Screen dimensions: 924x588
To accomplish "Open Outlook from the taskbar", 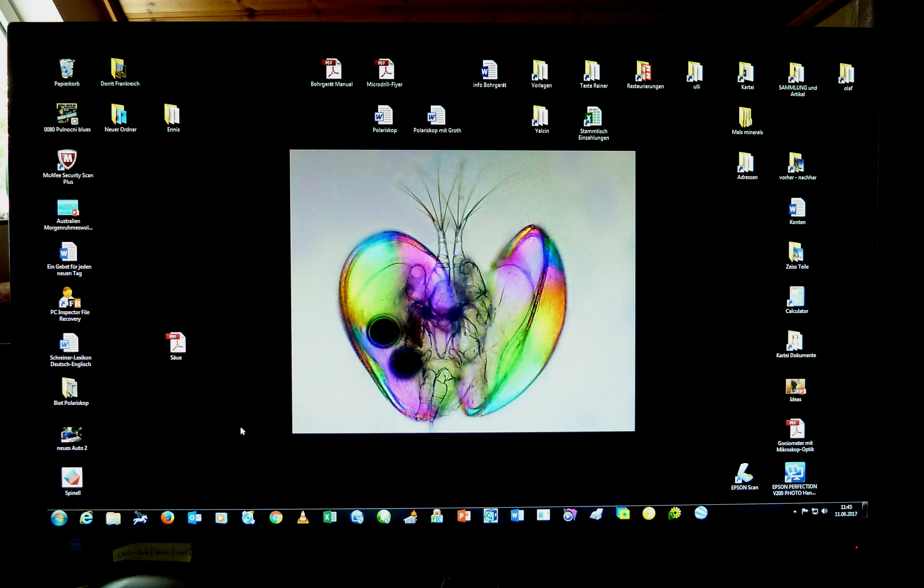I will pyautogui.click(x=195, y=518).
